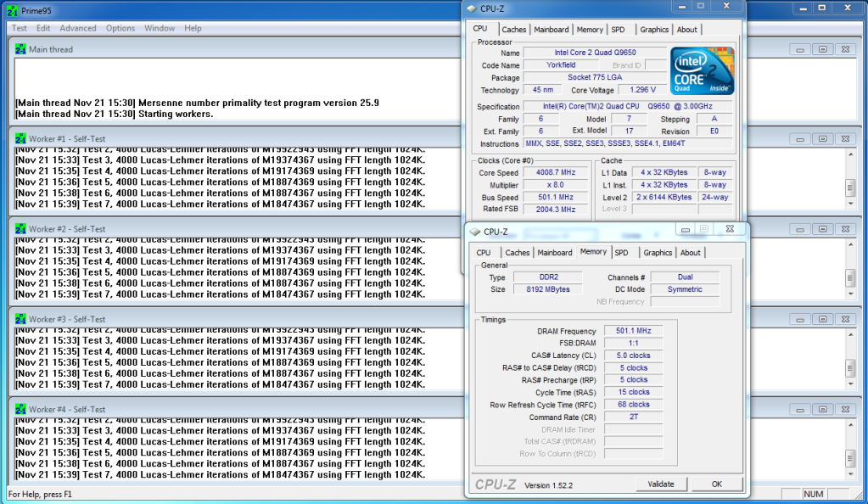Switch to Graphics tab in upper CPU-Z window
The image size is (868, 504).
click(x=654, y=30)
